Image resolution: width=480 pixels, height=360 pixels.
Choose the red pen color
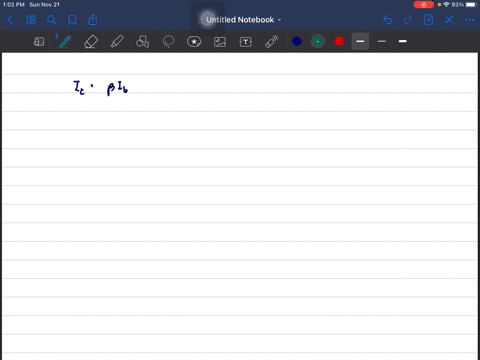(x=339, y=41)
